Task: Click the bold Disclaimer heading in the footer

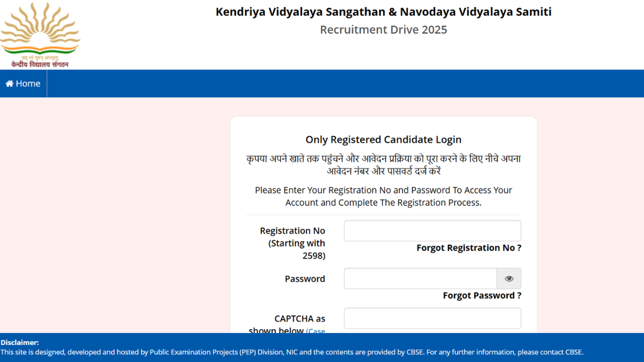Action: pyautogui.click(x=20, y=343)
